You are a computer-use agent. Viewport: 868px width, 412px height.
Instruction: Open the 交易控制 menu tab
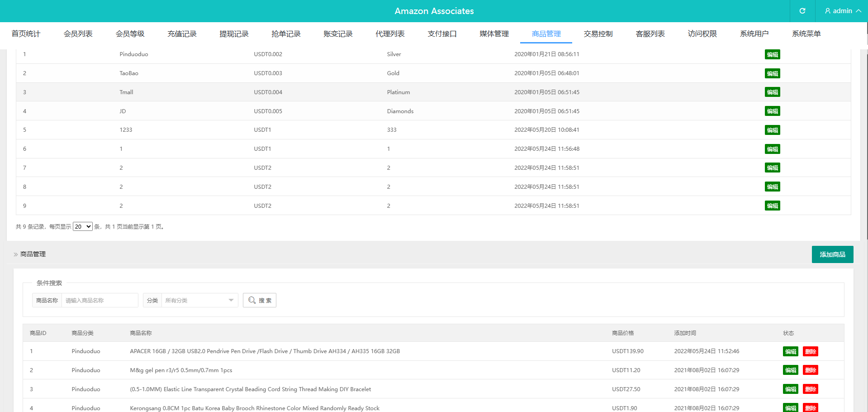point(598,34)
